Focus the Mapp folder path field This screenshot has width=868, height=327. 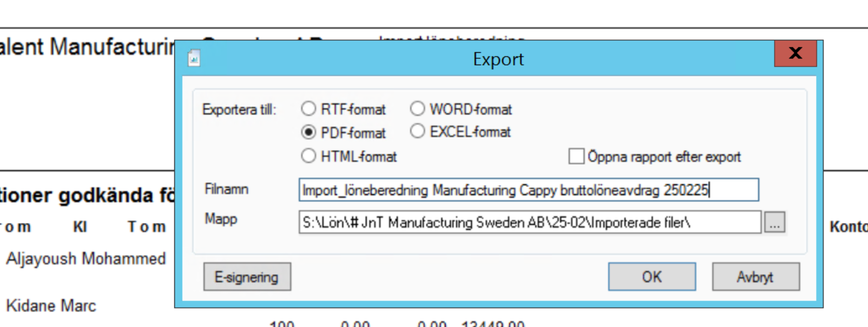[x=529, y=222]
